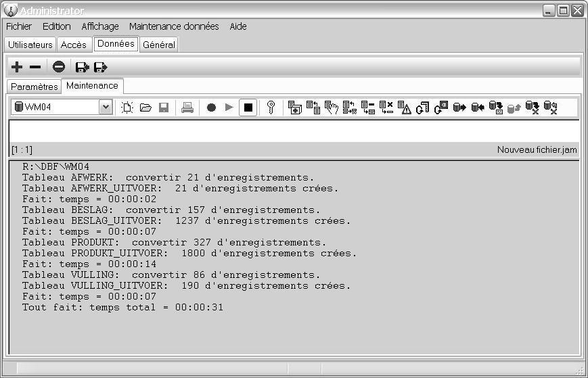Click the [1 : 1] cursor position indicator
Viewport: 588px width, 378px height.
click(x=22, y=150)
